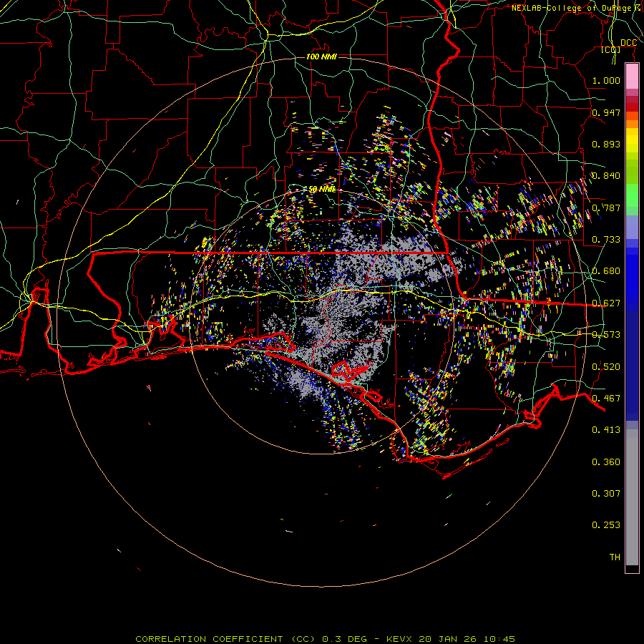Click the 1.000 legend value
The height and width of the screenshot is (644, 644).
click(x=606, y=80)
